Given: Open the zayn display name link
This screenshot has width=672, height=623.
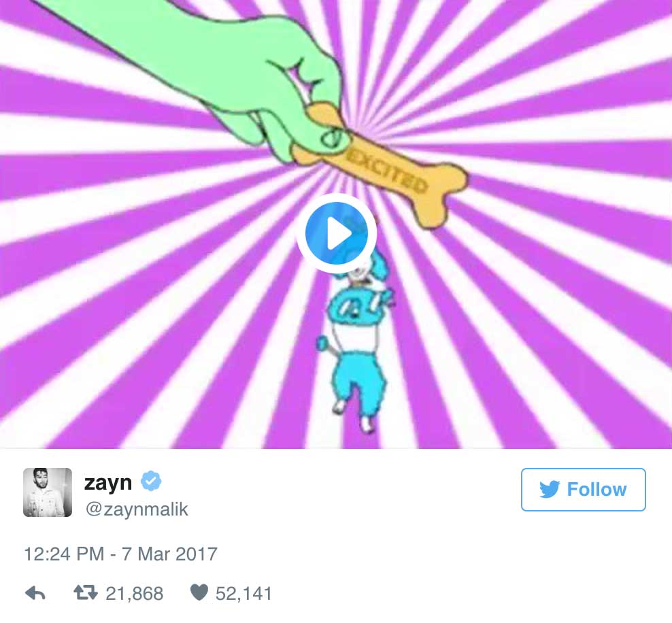Looking at the screenshot, I should (x=108, y=483).
